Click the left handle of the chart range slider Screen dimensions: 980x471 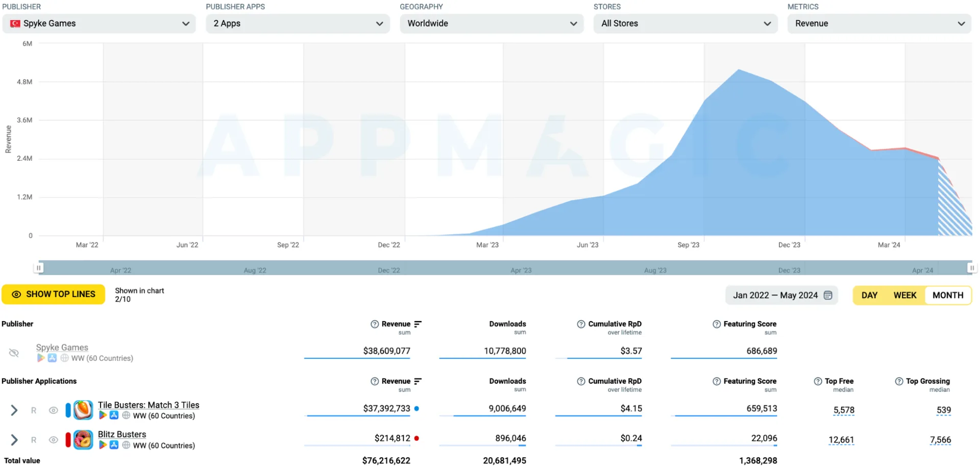pos(38,267)
